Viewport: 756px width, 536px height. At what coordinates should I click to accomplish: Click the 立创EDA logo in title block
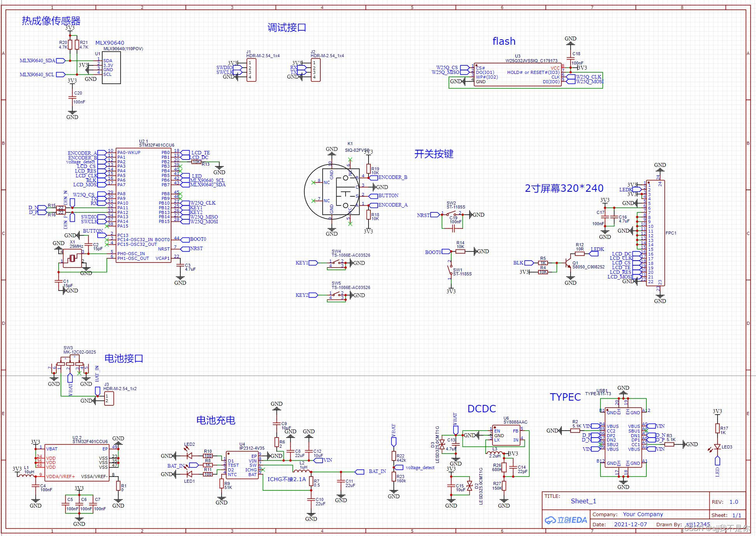pyautogui.click(x=566, y=520)
